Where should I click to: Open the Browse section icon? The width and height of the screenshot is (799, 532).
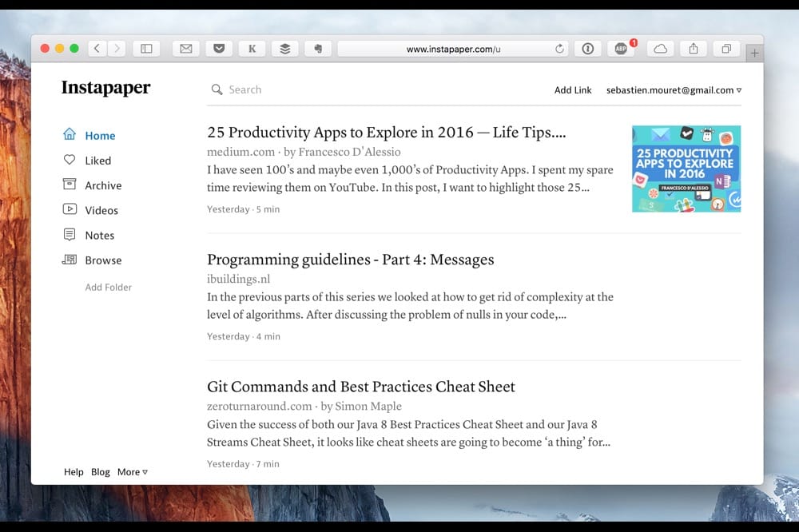pyautogui.click(x=70, y=260)
